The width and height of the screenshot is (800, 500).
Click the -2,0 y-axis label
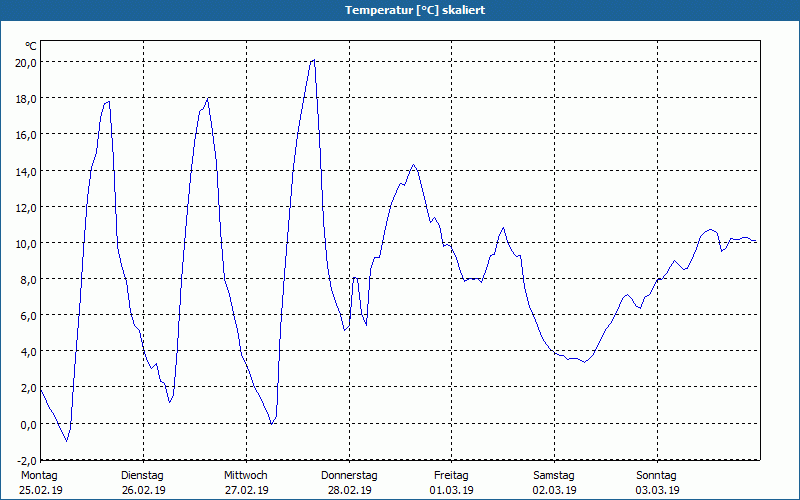[27, 461]
